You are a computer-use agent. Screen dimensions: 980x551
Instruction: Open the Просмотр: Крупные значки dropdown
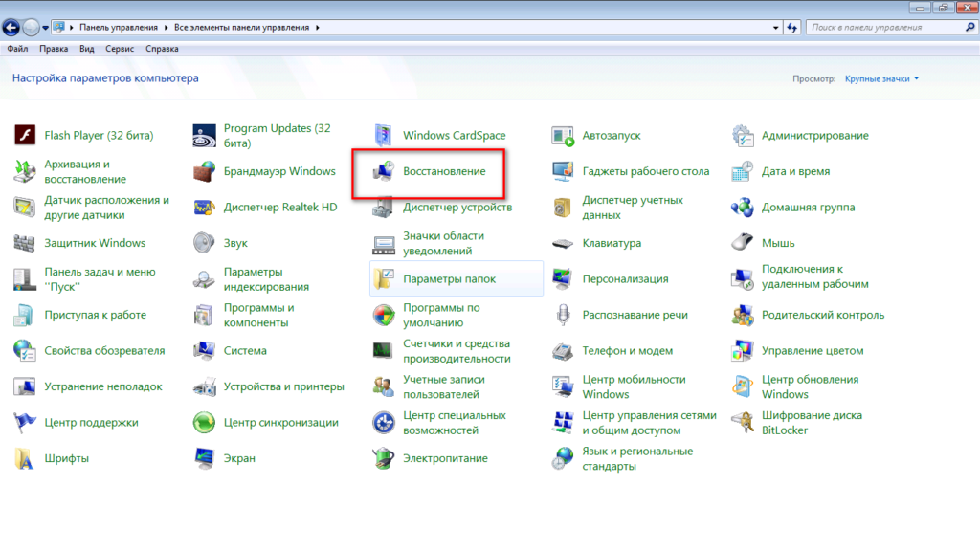(881, 78)
